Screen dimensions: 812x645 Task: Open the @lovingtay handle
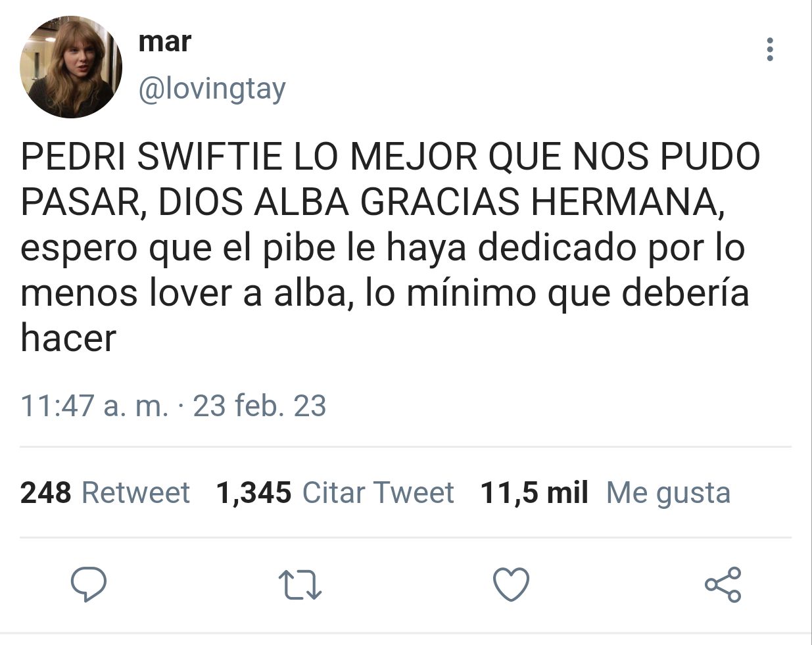point(212,89)
